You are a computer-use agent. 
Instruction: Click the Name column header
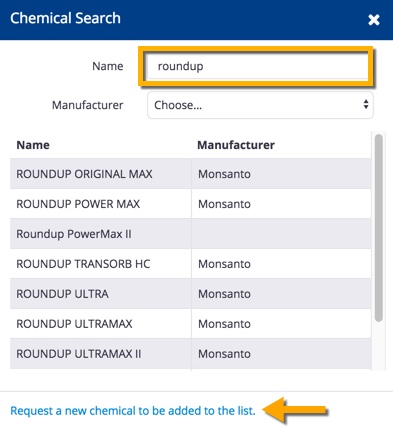33,145
